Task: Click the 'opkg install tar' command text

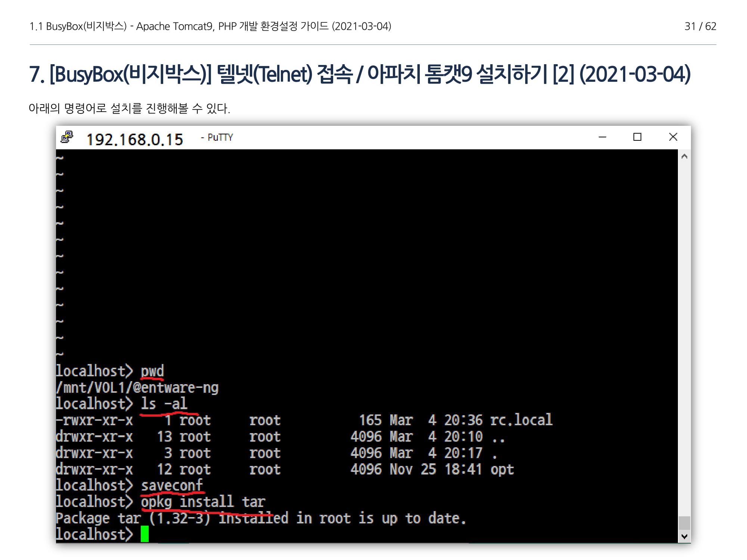Action: point(203,502)
